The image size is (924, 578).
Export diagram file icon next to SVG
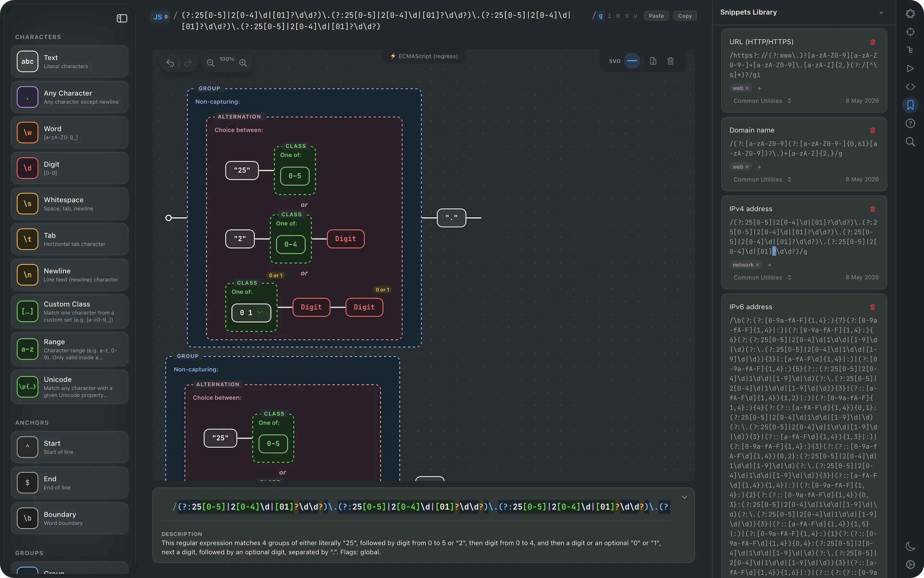(x=653, y=61)
